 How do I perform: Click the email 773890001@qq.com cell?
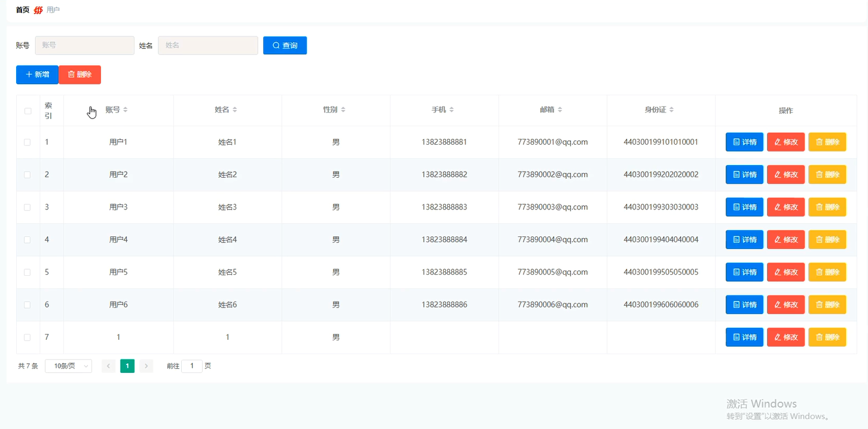(x=553, y=142)
